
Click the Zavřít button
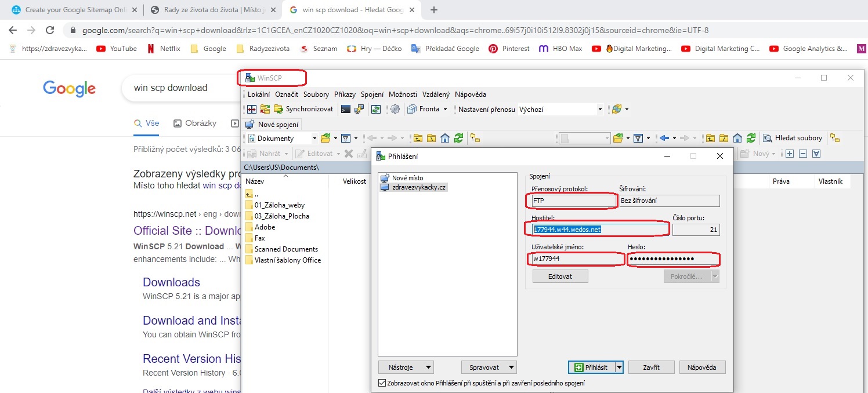(x=652, y=367)
